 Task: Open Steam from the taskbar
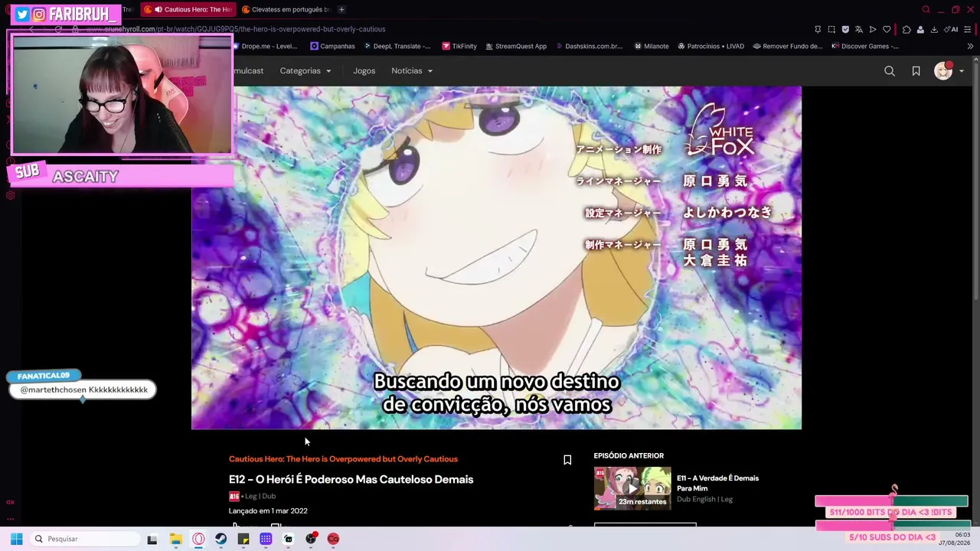click(x=220, y=539)
